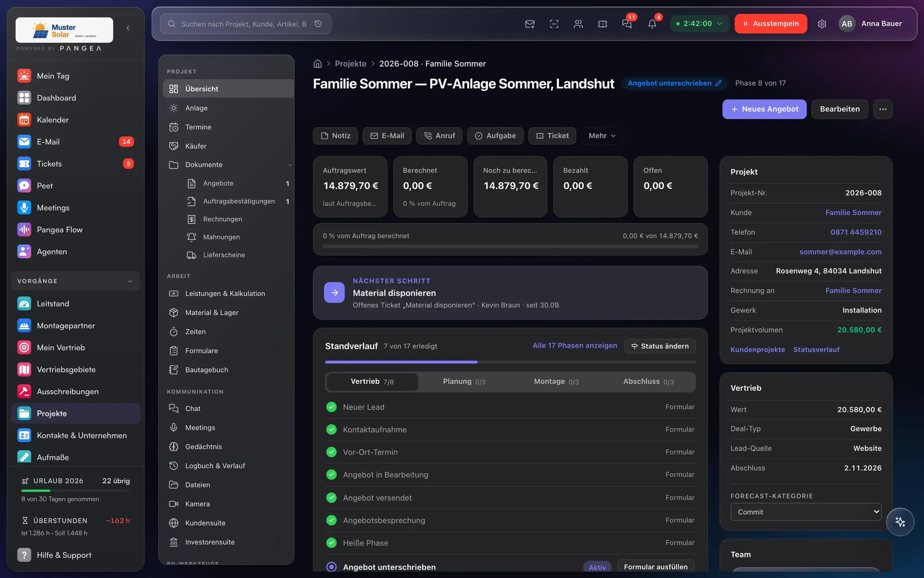Click the Ausstempeln button
This screenshot has width=924, height=578.
(771, 24)
